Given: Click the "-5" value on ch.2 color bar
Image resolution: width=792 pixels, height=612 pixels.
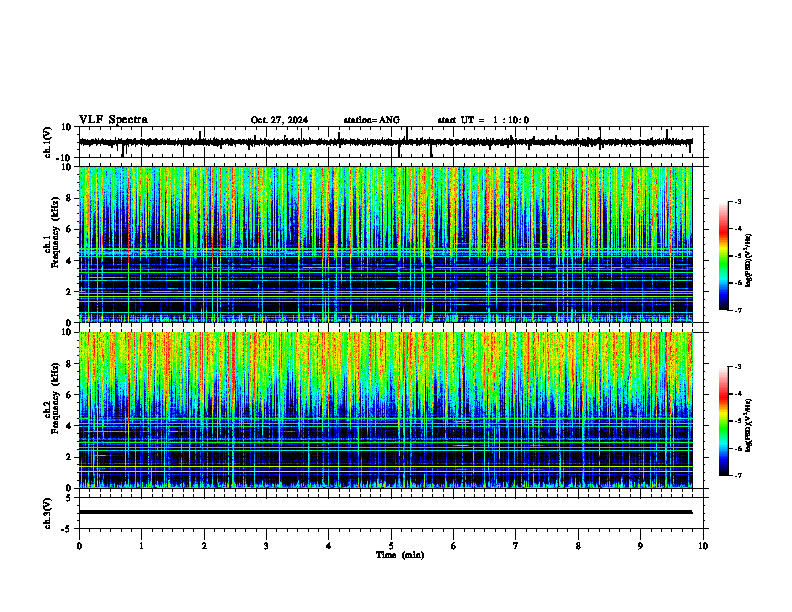Looking at the screenshot, I should (738, 421).
